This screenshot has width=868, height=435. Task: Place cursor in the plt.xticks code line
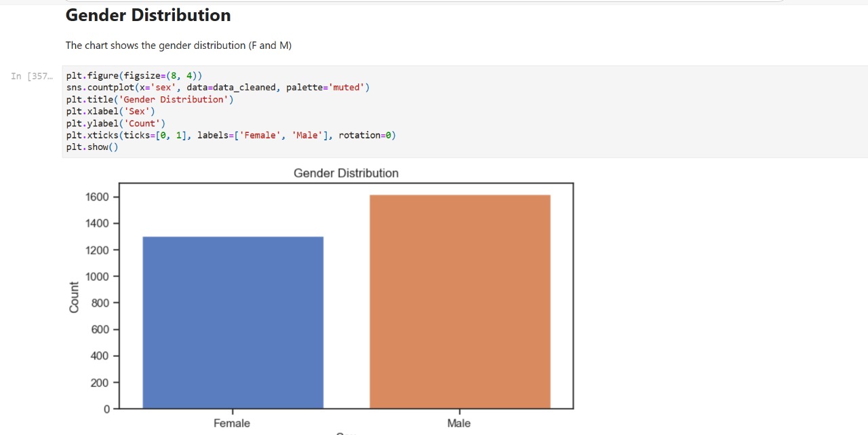pos(231,135)
